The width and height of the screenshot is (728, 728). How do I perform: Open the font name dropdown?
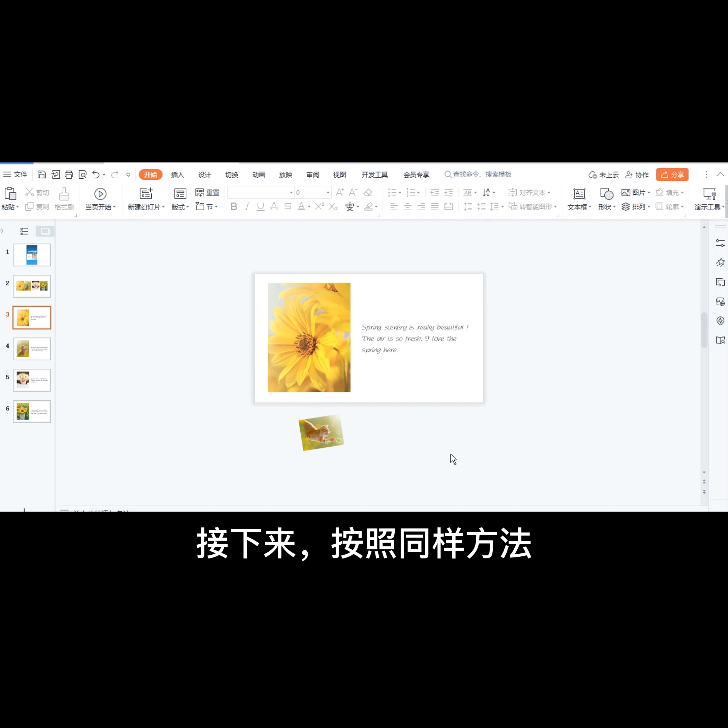click(x=291, y=192)
